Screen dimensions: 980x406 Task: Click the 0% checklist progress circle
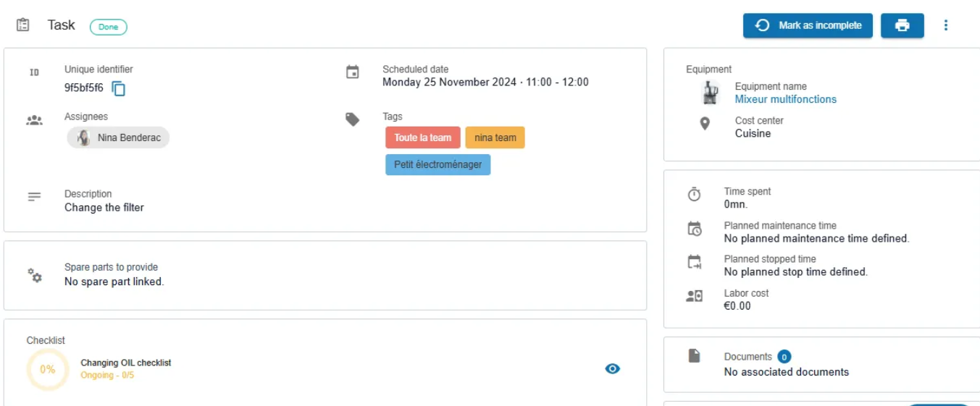point(48,369)
